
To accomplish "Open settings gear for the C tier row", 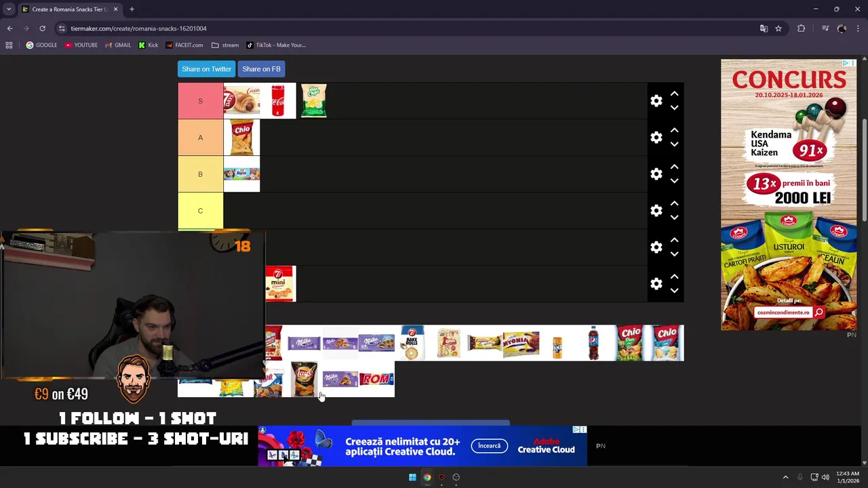I will click(x=656, y=210).
